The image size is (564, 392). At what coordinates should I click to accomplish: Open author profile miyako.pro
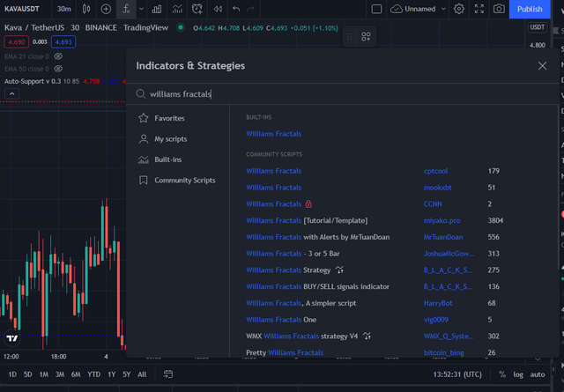(x=442, y=220)
